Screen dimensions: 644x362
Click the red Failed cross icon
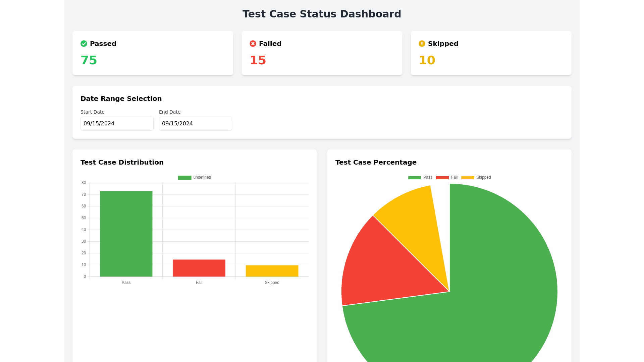[x=253, y=44]
